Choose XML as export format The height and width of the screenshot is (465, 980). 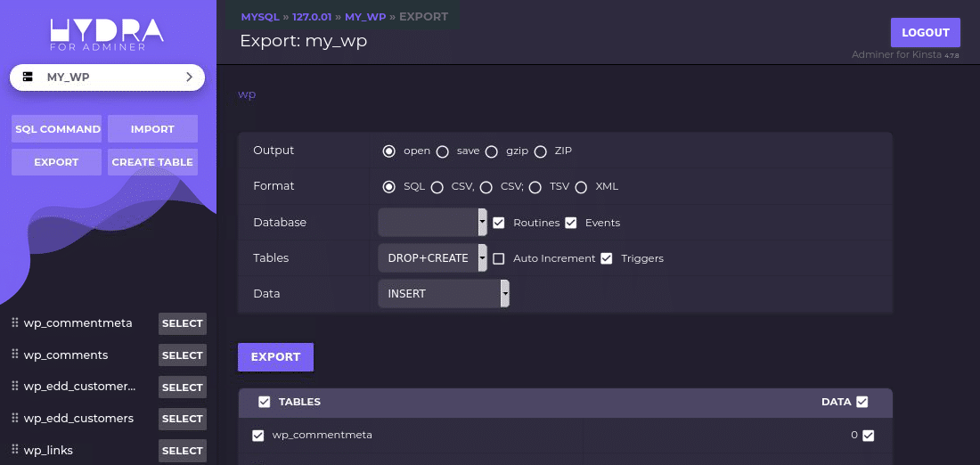pyautogui.click(x=581, y=187)
